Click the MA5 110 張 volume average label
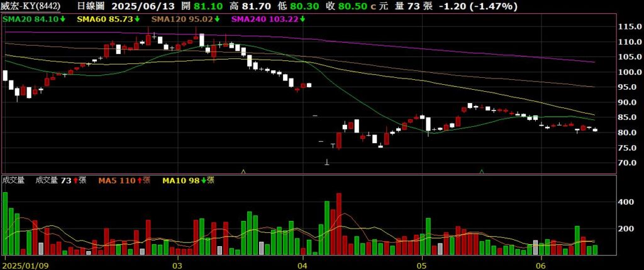The height and width of the screenshot is (270, 644). [124, 180]
